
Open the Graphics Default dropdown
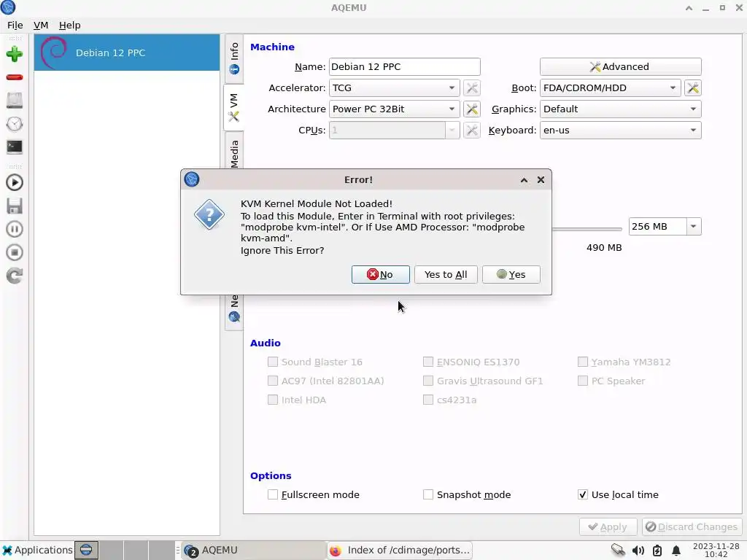[620, 109]
